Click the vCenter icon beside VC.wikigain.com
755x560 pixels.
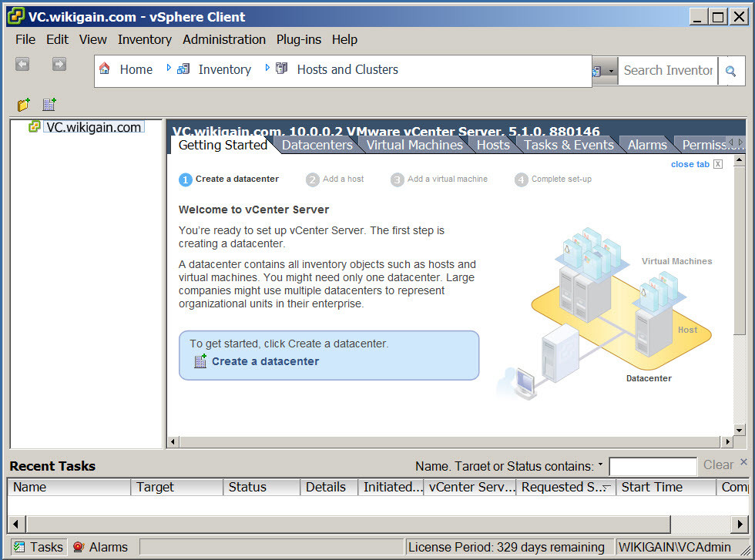tap(34, 126)
